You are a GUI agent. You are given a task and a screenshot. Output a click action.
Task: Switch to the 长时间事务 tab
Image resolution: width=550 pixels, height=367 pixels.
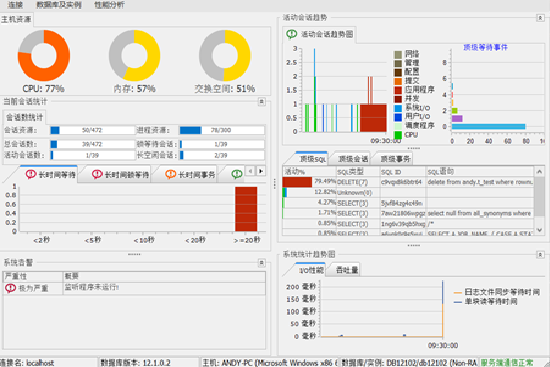(190, 174)
